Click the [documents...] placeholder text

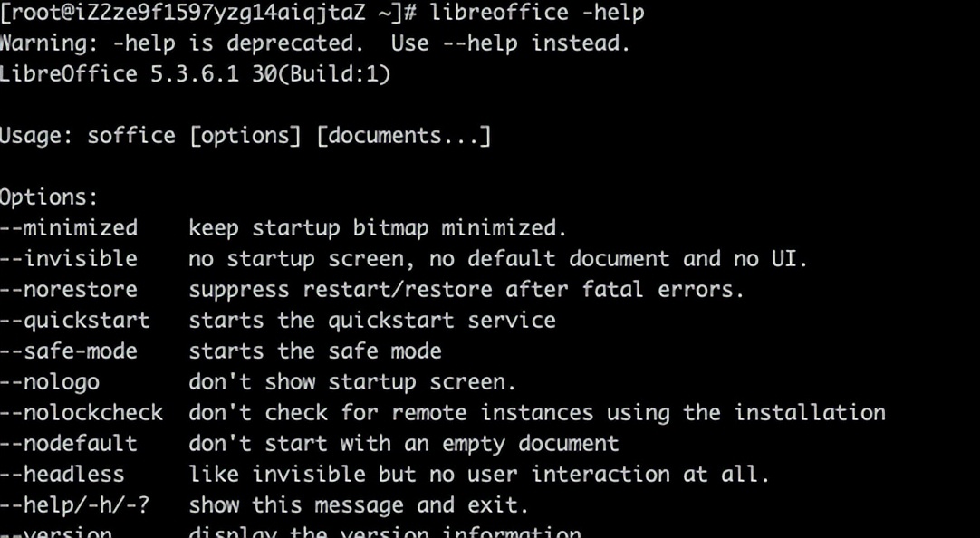pos(403,136)
